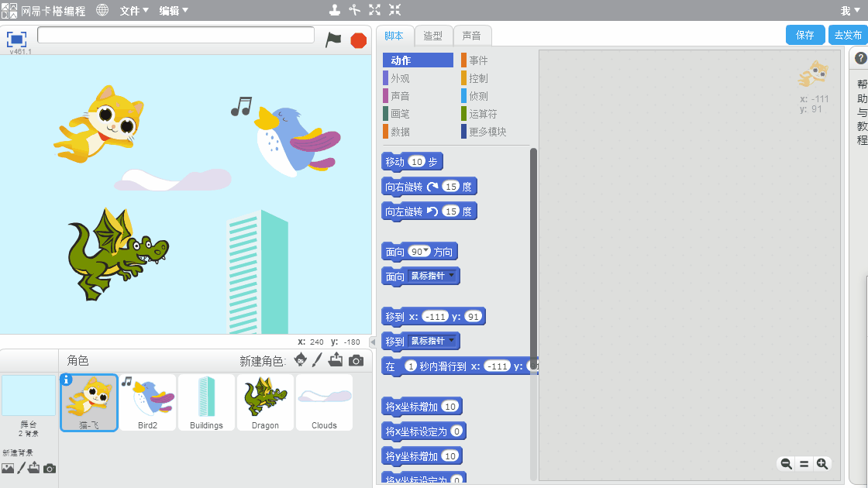Screen dimensions: 868x488
Task: Click the x value in 移到 x: y: block
Action: 435,317
